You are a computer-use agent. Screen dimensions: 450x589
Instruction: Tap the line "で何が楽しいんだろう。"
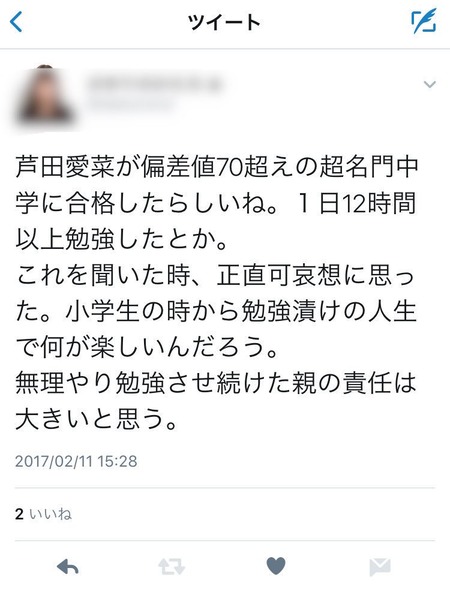tap(147, 348)
